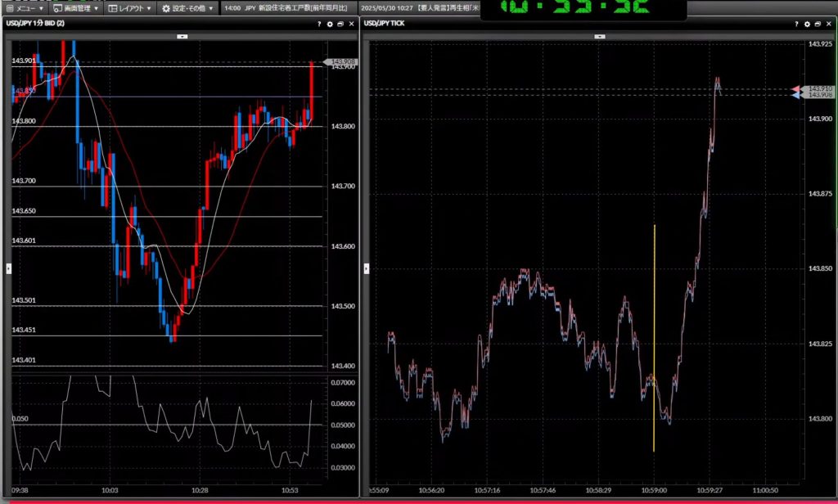Expand the レイアウト layout dropdown
This screenshot has height=504, width=838.
point(130,8)
